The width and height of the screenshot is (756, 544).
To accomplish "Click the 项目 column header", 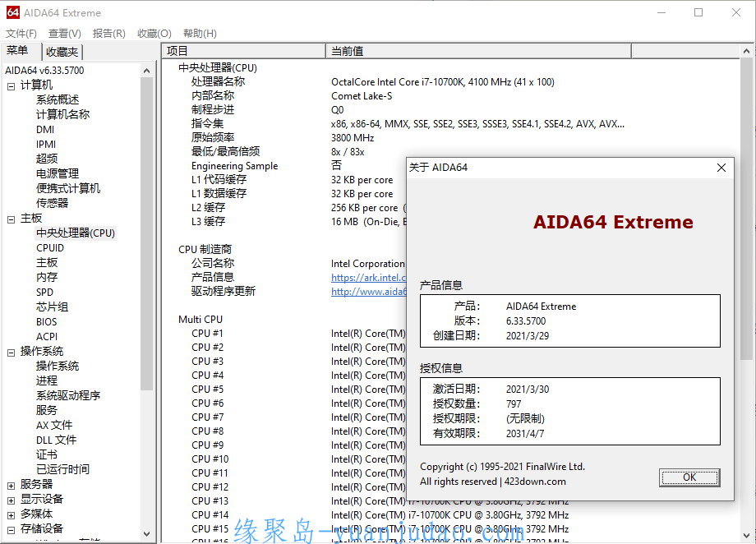I will click(244, 51).
